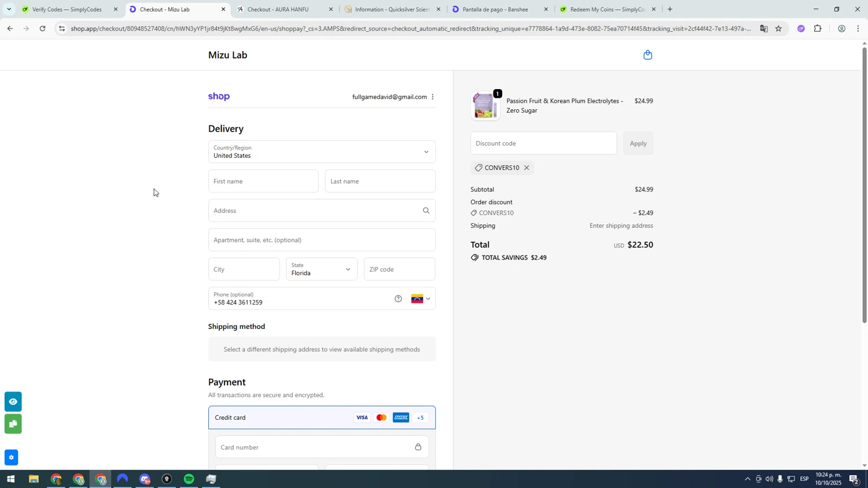Bookmark this page with star icon
Image resolution: width=868 pixels, height=488 pixels.
pyautogui.click(x=778, y=28)
